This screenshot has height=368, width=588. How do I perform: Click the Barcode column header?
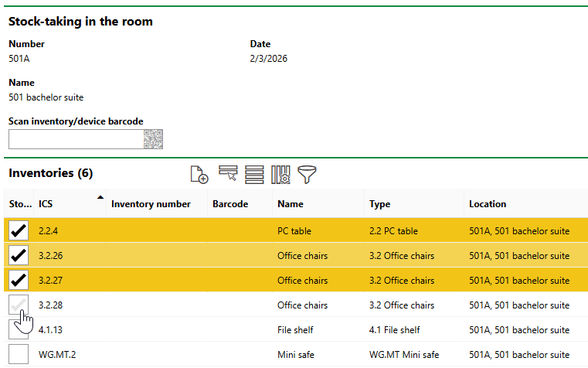tap(229, 204)
